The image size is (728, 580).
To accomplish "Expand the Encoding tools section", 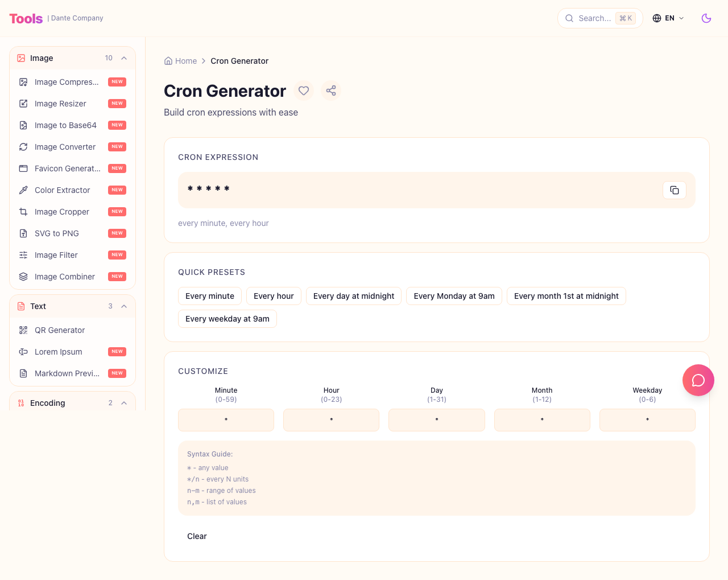I will (124, 403).
